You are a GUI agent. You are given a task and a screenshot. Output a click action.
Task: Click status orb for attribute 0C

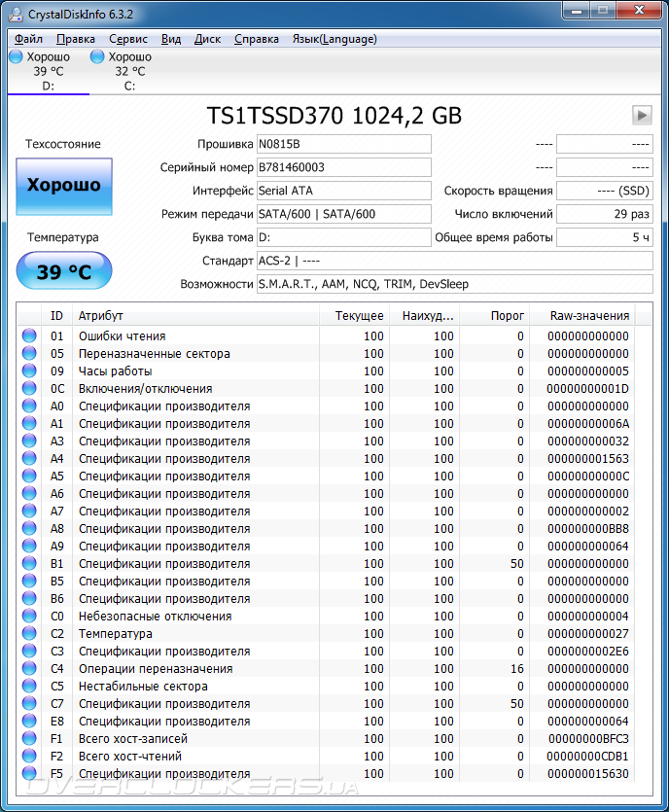pyautogui.click(x=29, y=388)
